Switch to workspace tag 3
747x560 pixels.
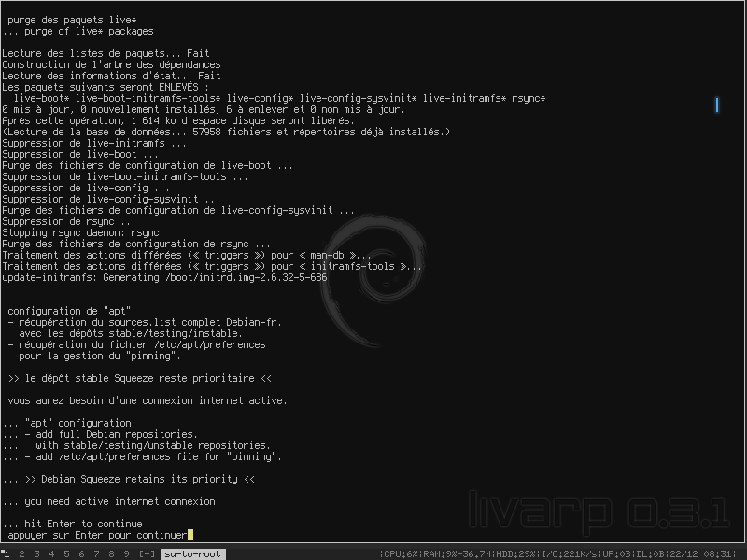point(36,554)
